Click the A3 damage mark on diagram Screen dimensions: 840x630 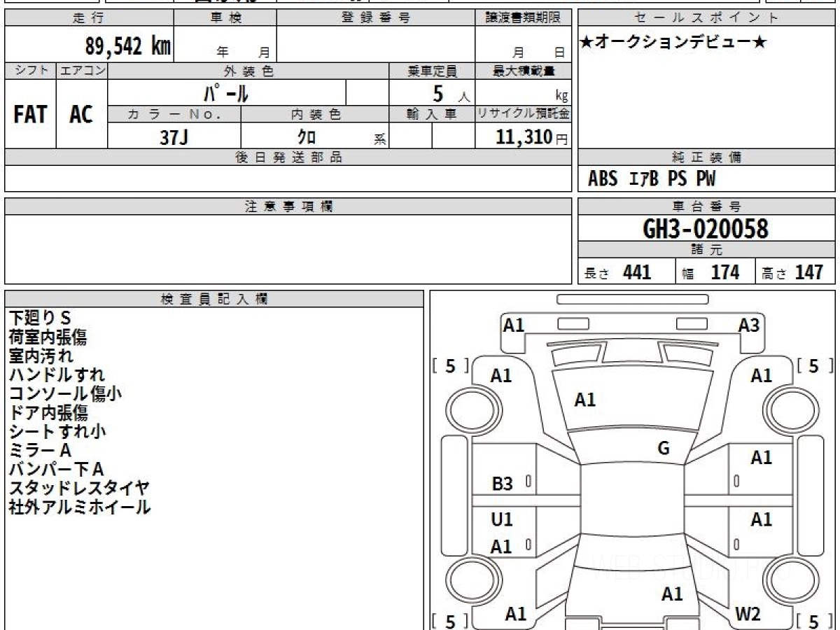point(749,325)
